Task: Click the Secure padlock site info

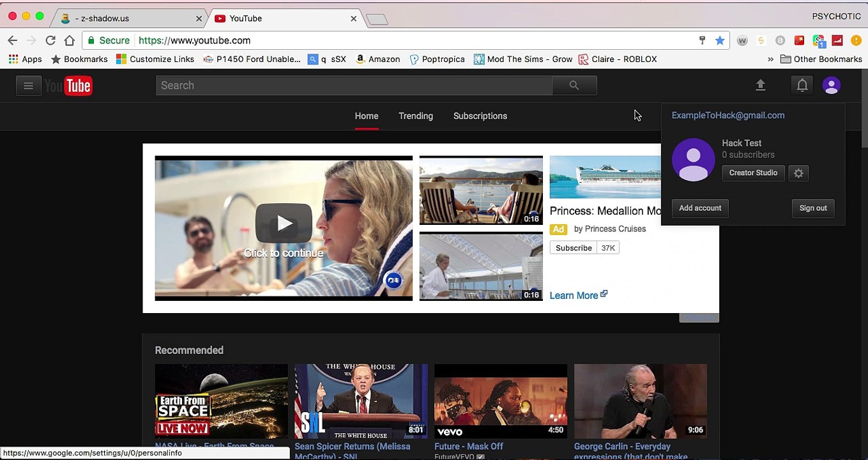Action: click(109, 40)
